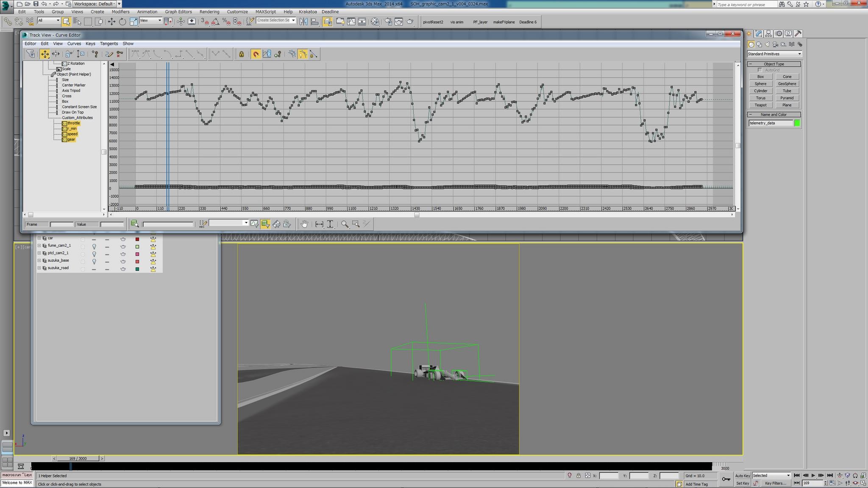Open the selection filter All dropdown
The height and width of the screenshot is (488, 868).
[49, 20]
